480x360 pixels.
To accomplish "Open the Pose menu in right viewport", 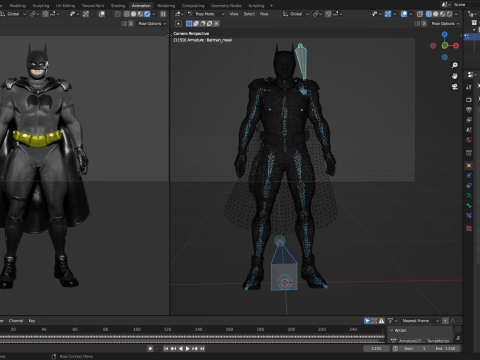I will pyautogui.click(x=264, y=14).
